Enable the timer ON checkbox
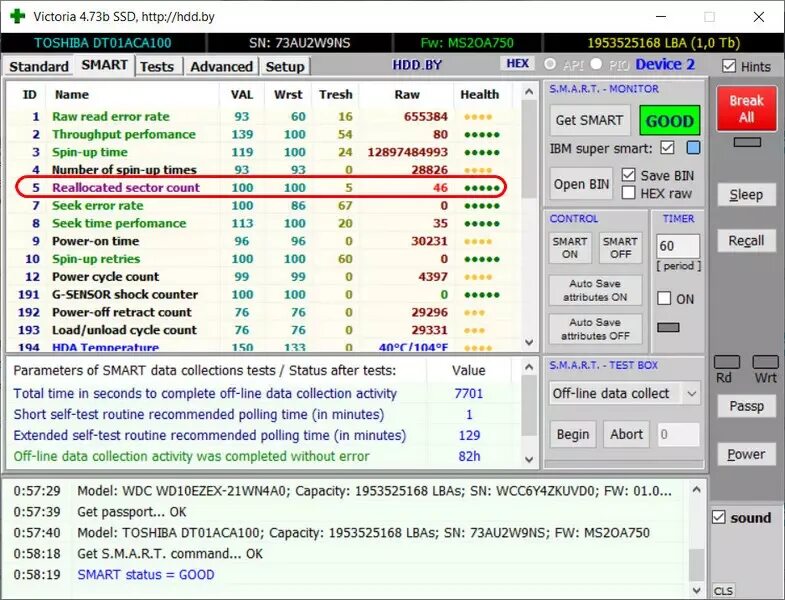This screenshot has height=600, width=785. click(x=664, y=298)
